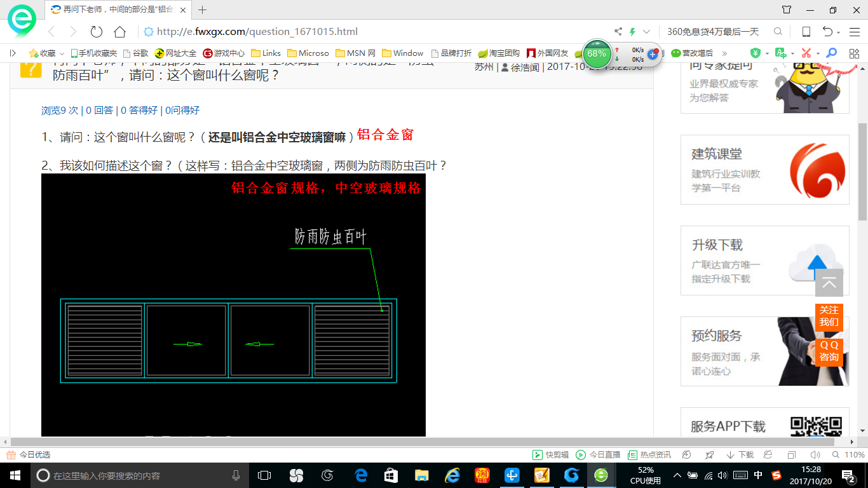
Task: Click the 360免息贷 search box
Action: 713,32
